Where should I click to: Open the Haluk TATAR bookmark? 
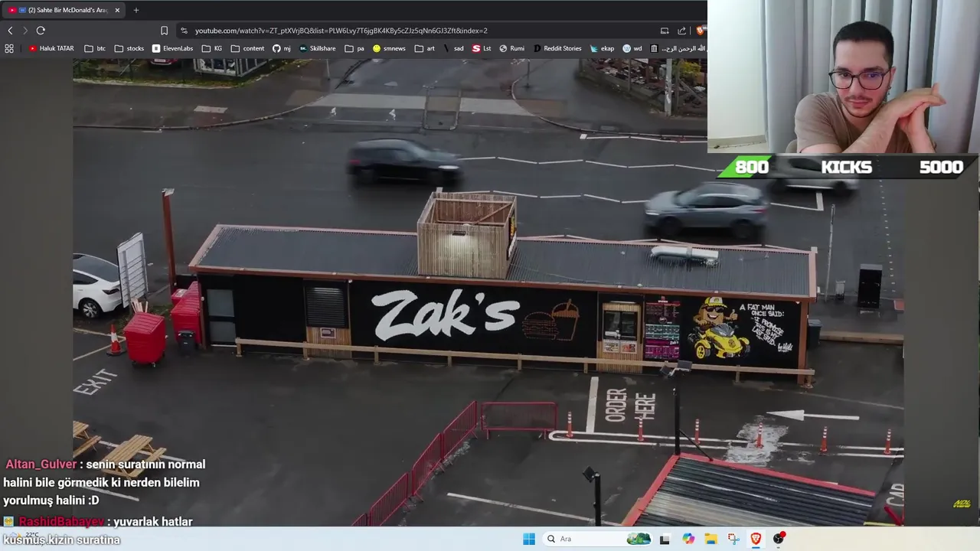tap(51, 48)
